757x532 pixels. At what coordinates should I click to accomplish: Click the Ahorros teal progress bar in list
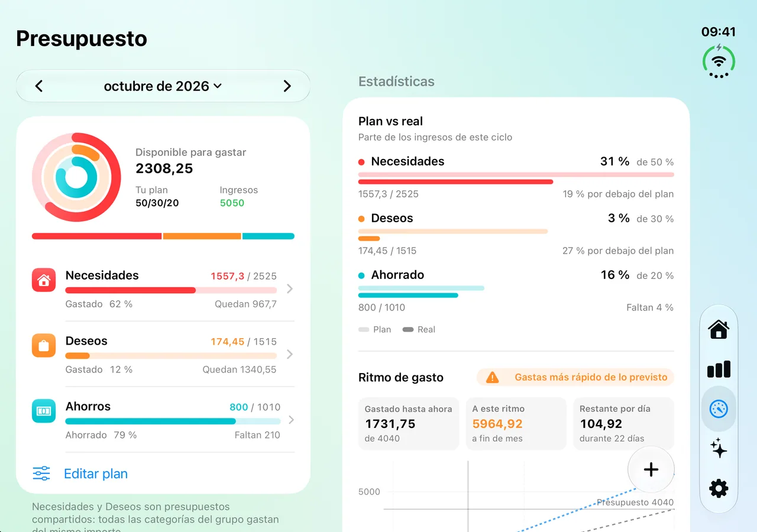173,421
